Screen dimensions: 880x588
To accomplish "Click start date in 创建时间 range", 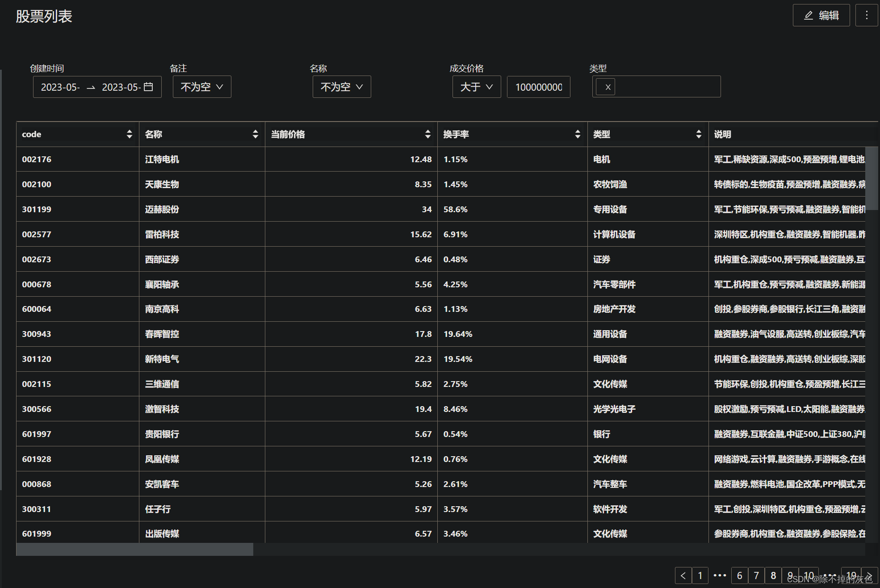I will [x=61, y=87].
